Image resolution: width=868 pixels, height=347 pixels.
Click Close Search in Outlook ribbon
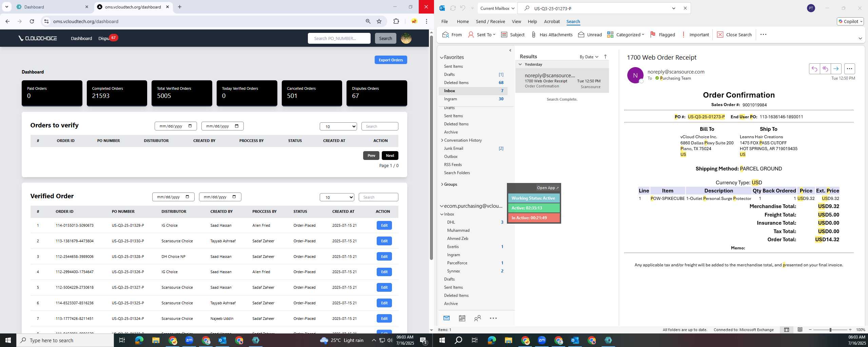[x=734, y=35]
